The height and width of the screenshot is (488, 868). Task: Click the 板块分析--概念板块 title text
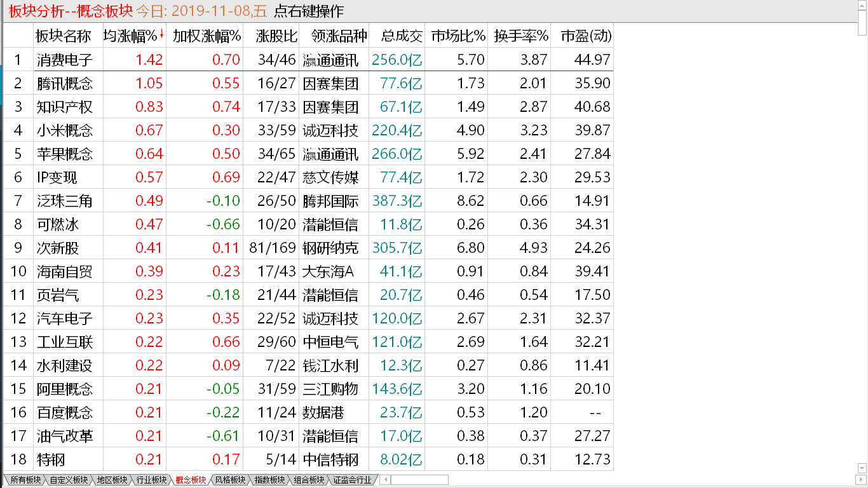pos(71,11)
